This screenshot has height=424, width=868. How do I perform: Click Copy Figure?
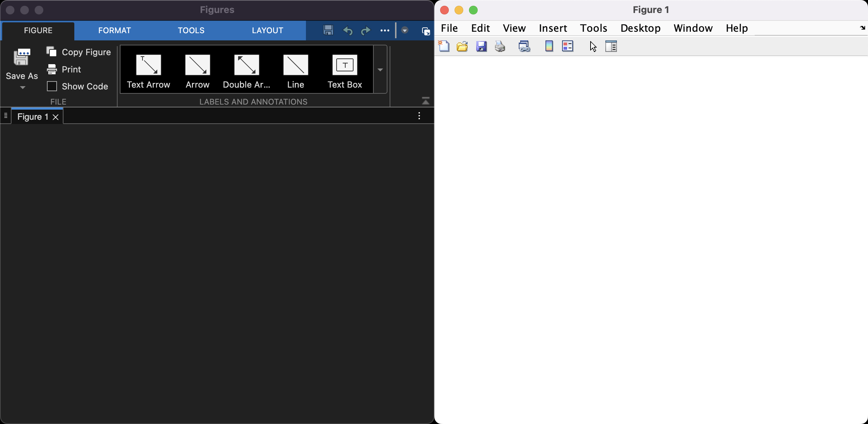coord(79,52)
